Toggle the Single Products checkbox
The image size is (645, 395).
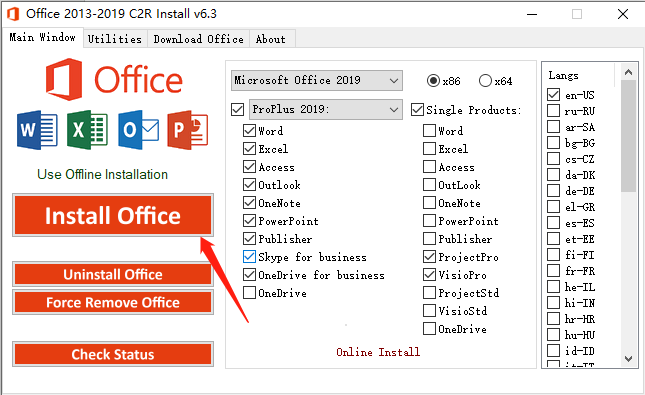point(418,109)
